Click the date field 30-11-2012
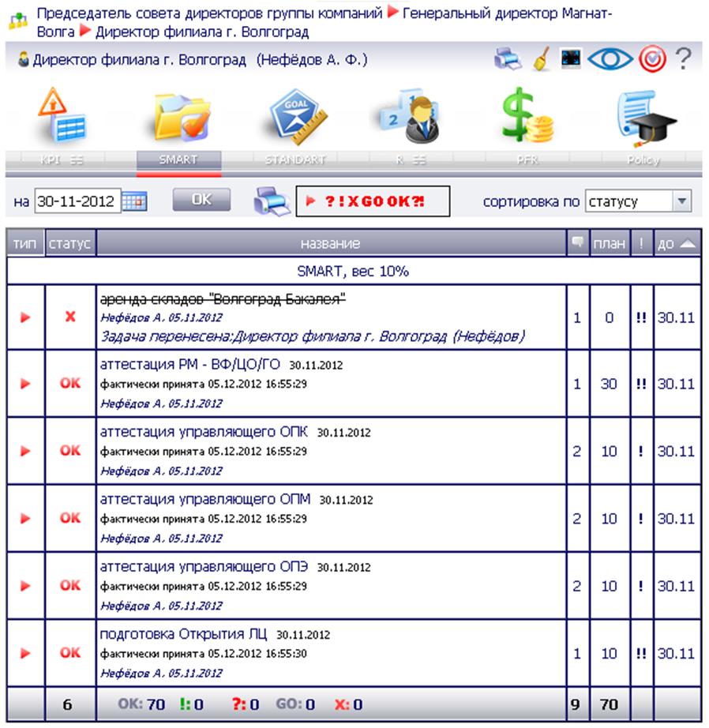Viewport: 709px width, 728px height. click(77, 201)
